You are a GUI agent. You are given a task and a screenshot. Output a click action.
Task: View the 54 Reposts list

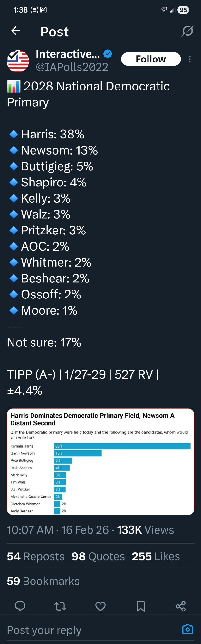[36, 556]
